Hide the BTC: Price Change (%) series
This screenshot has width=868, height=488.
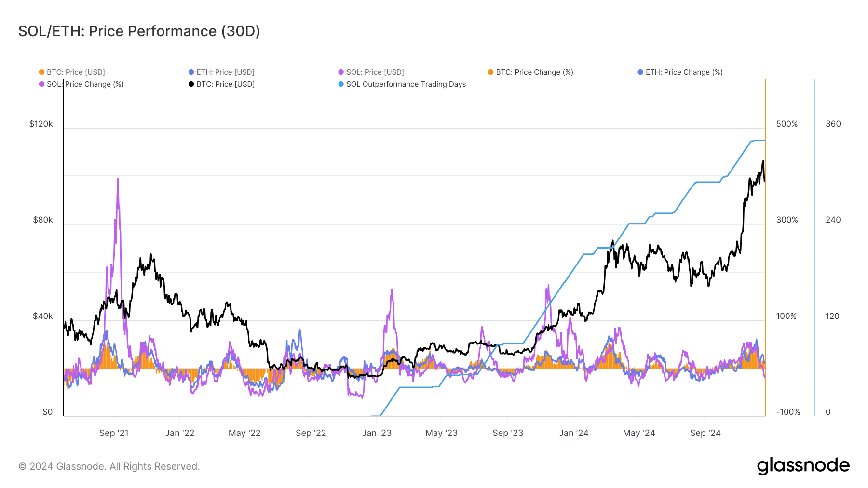(530, 72)
